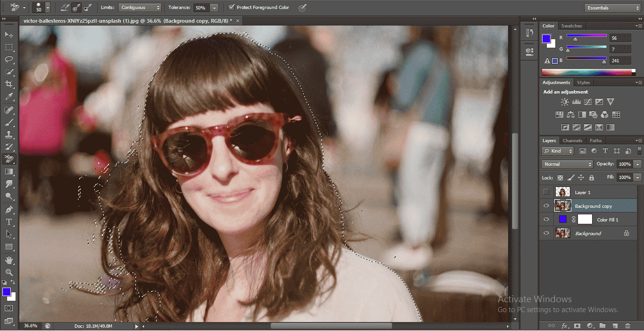Click the Tolerance percentage input field
The image size is (644, 331).
tap(201, 8)
